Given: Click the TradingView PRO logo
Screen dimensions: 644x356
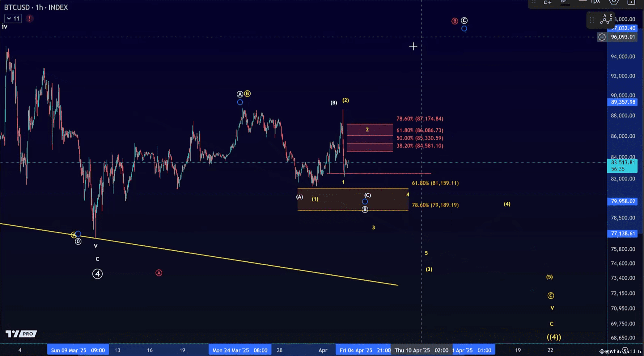Looking at the screenshot, I should 21,333.
